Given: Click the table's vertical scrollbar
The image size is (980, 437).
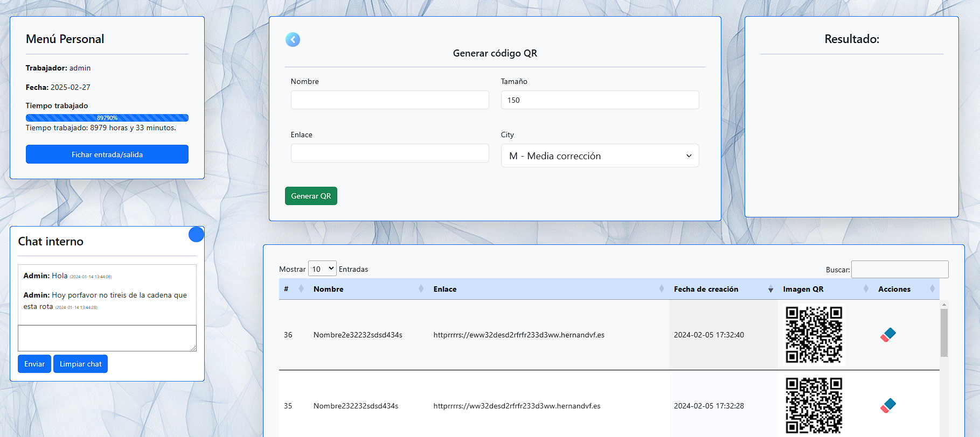Looking at the screenshot, I should [x=944, y=334].
